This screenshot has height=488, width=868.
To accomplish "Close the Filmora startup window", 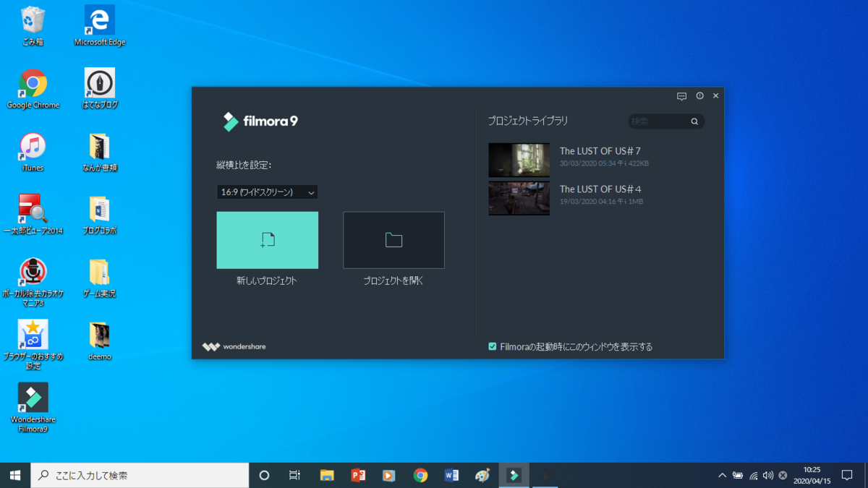I will 716,96.
